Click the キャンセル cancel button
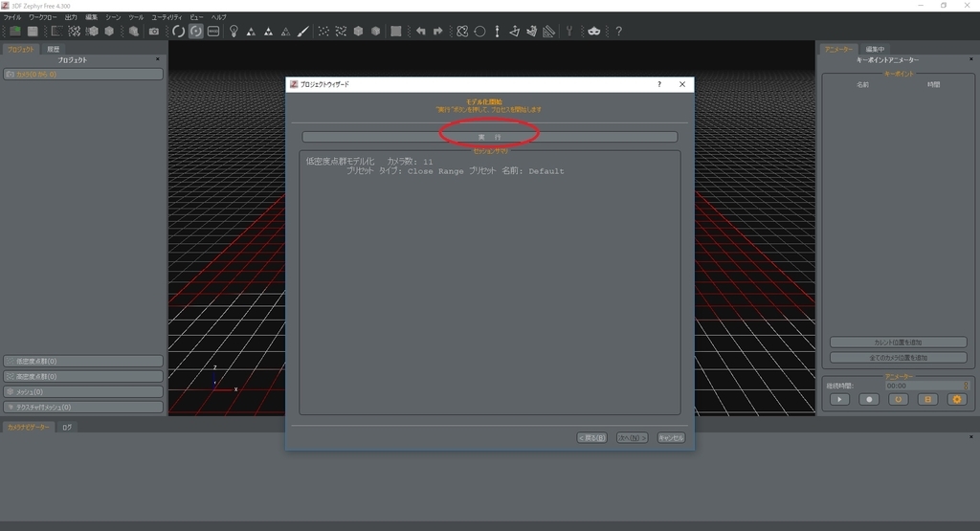 pos(671,438)
